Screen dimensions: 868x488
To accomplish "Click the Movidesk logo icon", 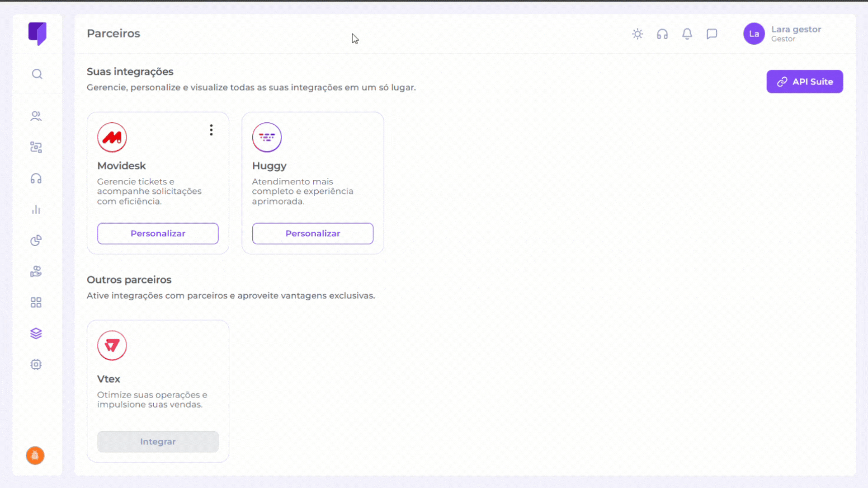I will pos(112,137).
